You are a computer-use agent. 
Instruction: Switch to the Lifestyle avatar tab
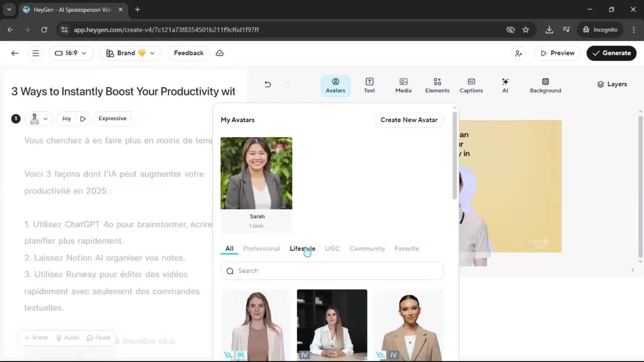tap(302, 249)
